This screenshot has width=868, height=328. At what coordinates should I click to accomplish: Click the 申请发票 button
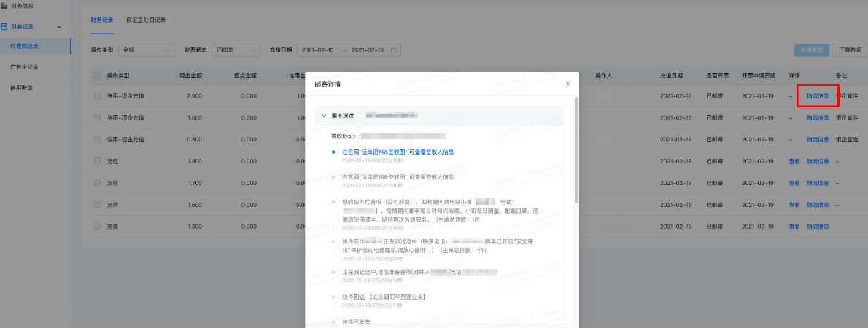(x=812, y=50)
